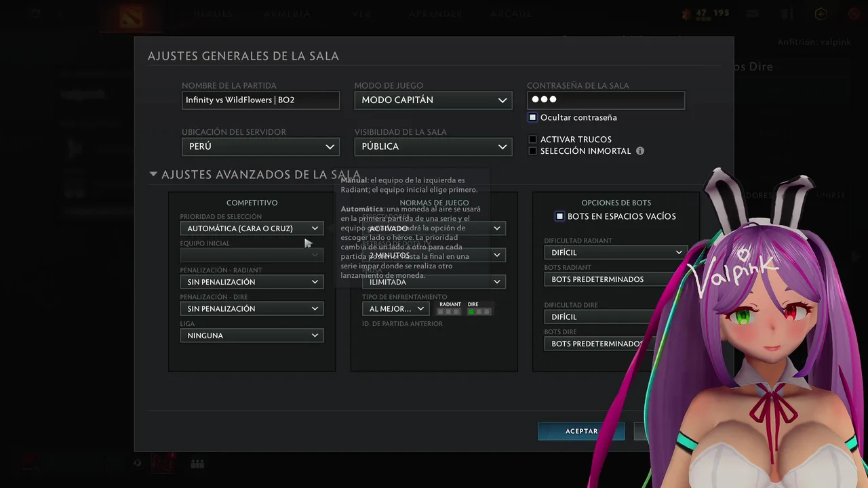This screenshot has height=488, width=868.
Task: Open Penalización Dire dropdown
Action: [x=252, y=308]
